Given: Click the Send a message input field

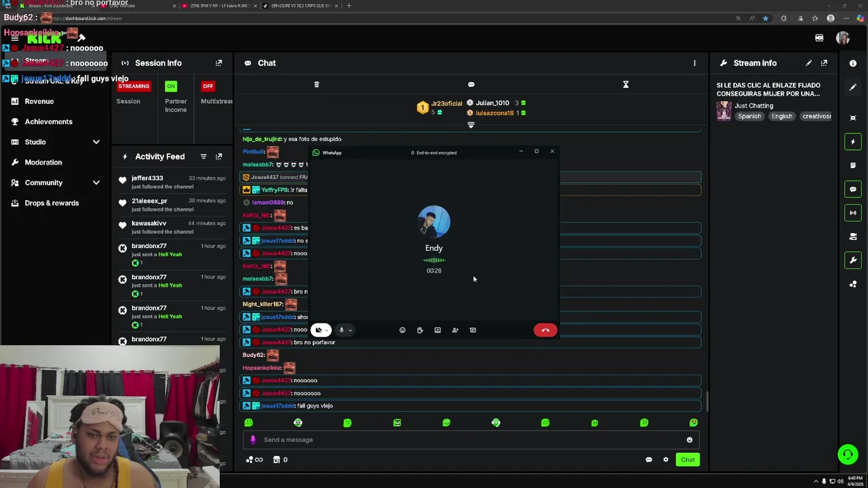Looking at the screenshot, I should tap(471, 440).
